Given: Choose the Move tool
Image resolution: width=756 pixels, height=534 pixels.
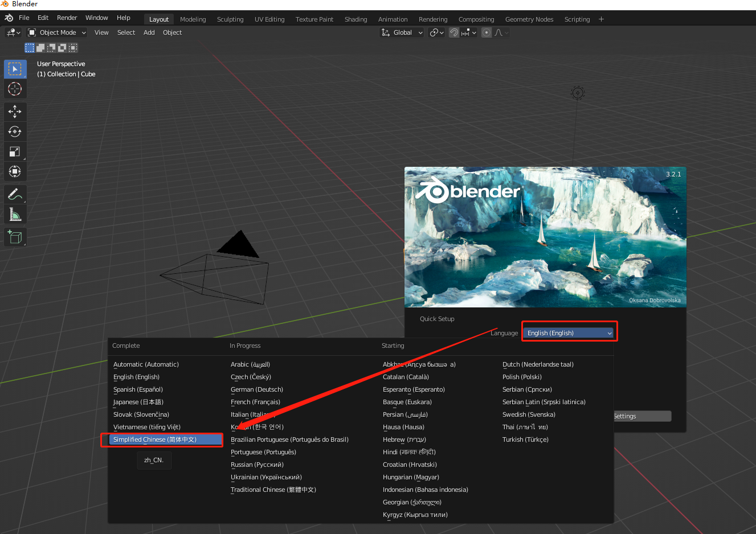Looking at the screenshot, I should (x=15, y=112).
